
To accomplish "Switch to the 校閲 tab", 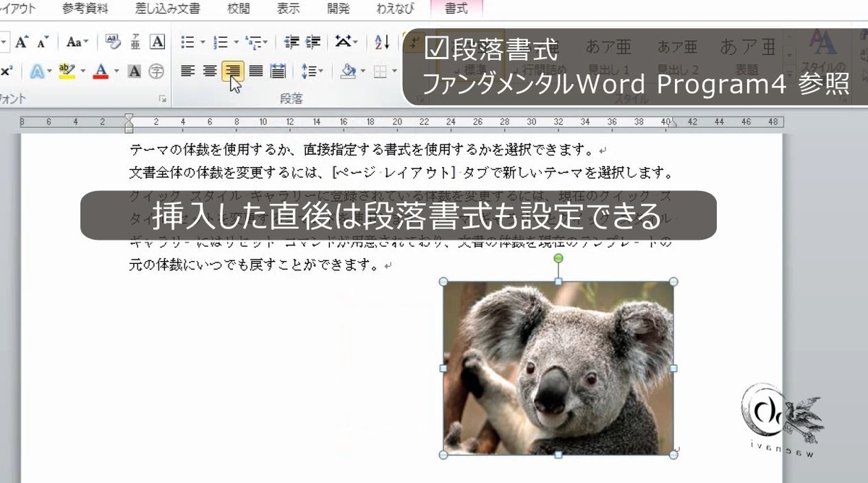I will (238, 9).
